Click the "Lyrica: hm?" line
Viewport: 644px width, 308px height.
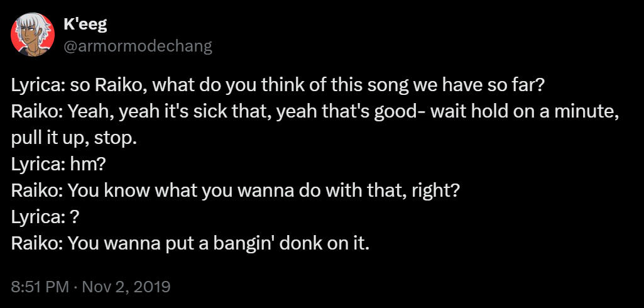click(58, 164)
